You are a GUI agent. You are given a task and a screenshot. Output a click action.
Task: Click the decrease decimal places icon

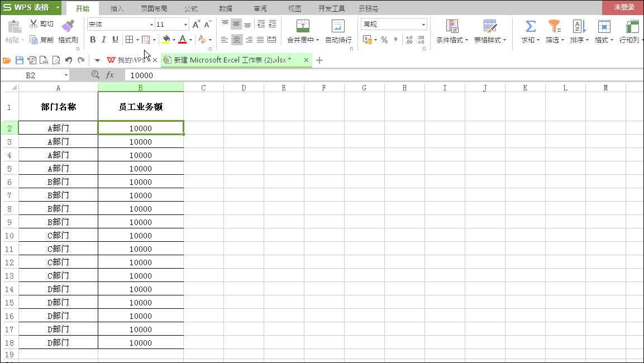pyautogui.click(x=421, y=40)
